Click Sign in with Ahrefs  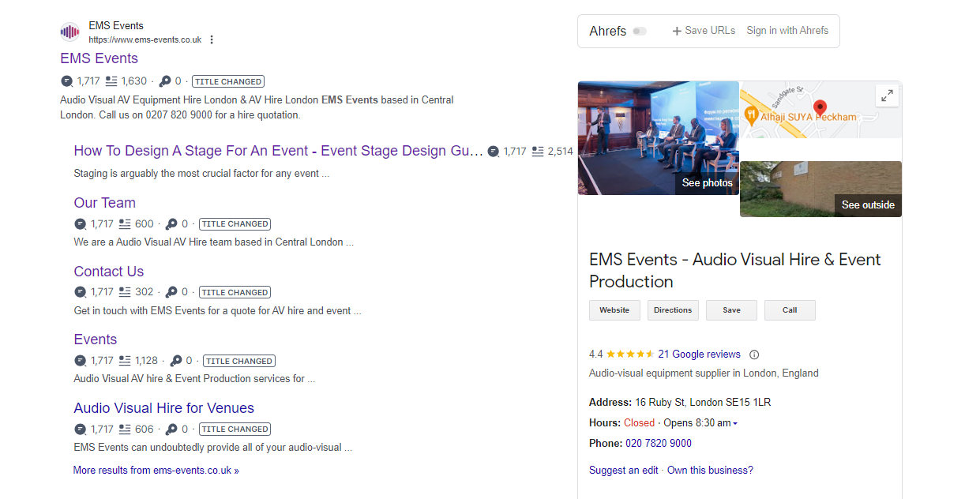point(787,31)
